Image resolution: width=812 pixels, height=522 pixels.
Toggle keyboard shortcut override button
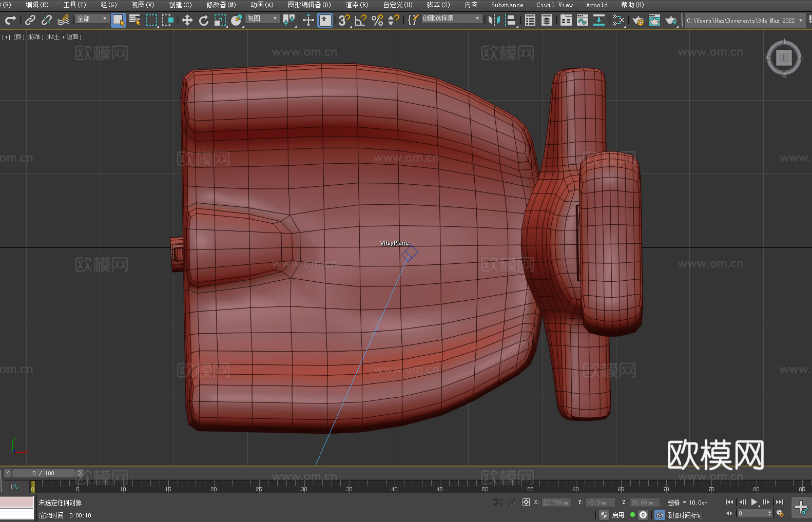(x=325, y=20)
